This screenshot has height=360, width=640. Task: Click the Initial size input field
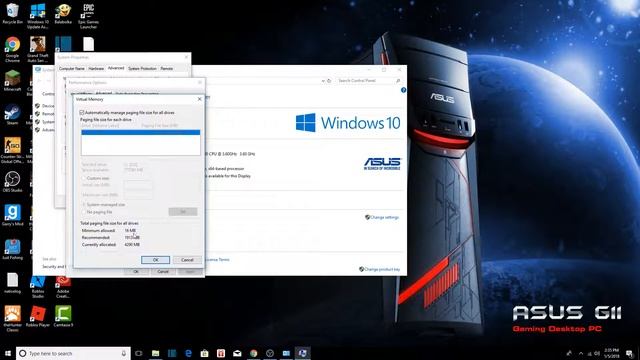[x=138, y=185]
